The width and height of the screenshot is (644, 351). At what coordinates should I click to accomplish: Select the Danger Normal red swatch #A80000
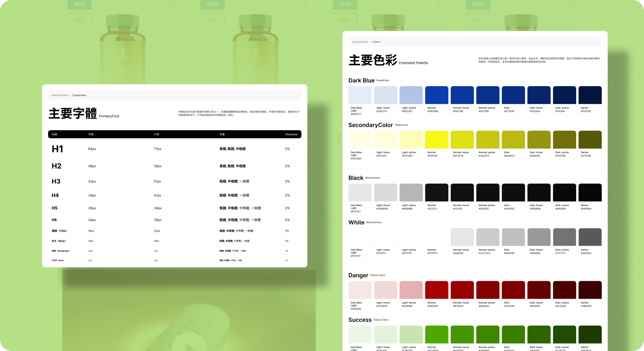point(436,290)
